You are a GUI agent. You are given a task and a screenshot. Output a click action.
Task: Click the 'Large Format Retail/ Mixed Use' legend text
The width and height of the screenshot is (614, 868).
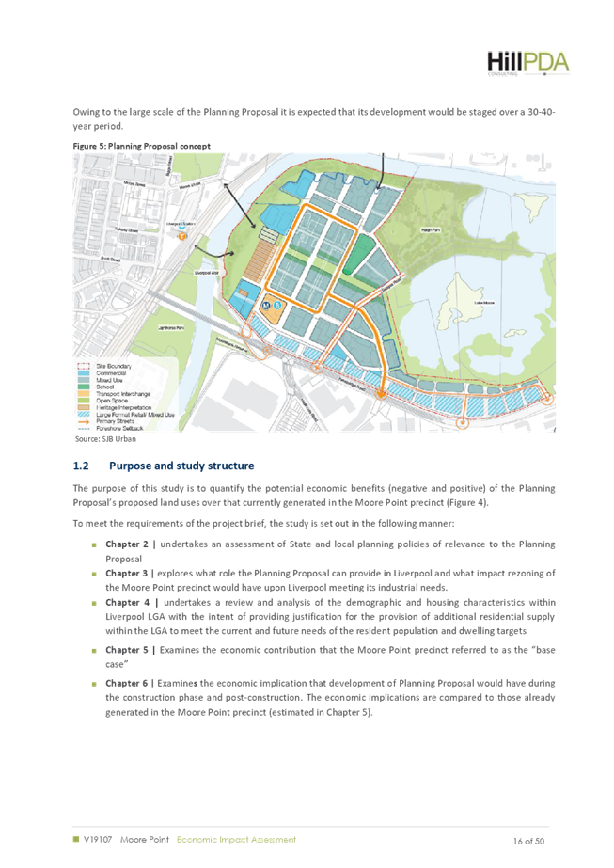(x=135, y=414)
